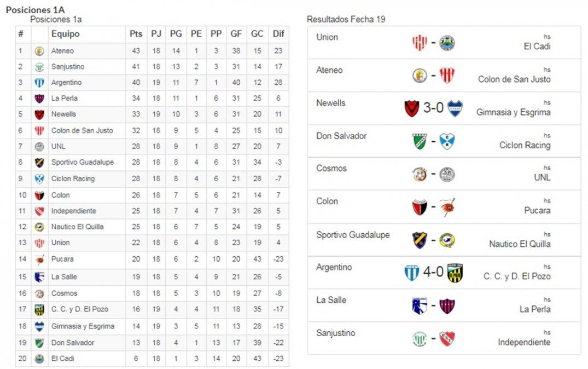Click the Sanjustino crest in standings row 2
This screenshot has height=369, width=588.
[39, 67]
